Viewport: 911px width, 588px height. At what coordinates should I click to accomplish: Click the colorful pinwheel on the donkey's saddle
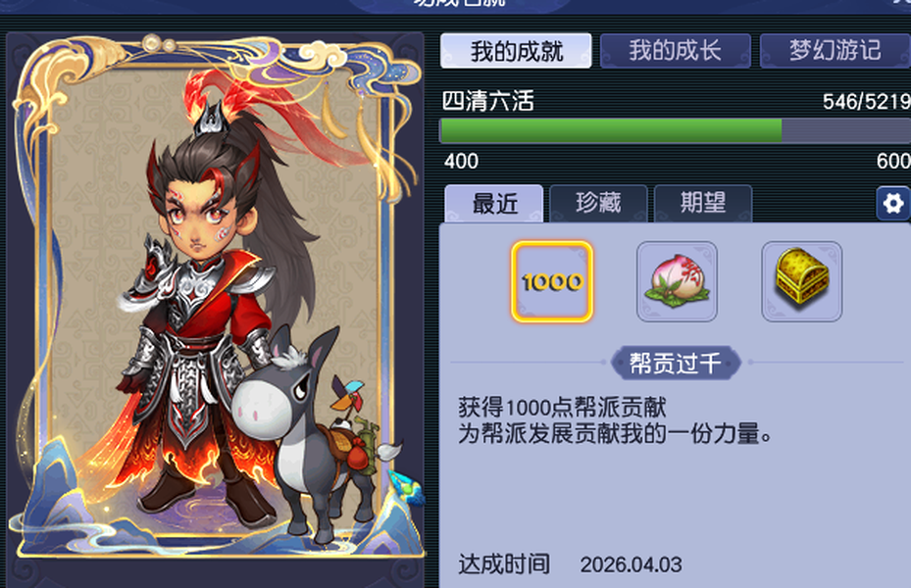[348, 394]
